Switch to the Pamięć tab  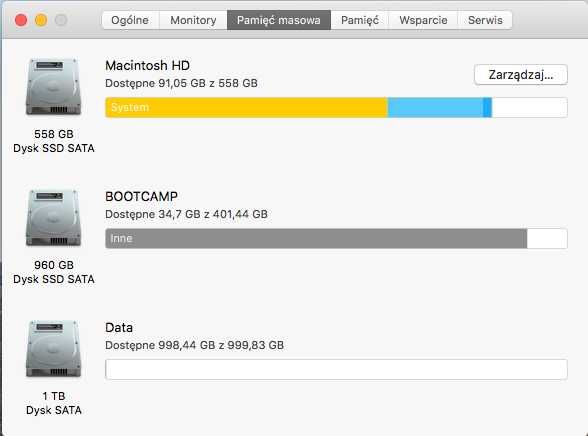pyautogui.click(x=360, y=20)
